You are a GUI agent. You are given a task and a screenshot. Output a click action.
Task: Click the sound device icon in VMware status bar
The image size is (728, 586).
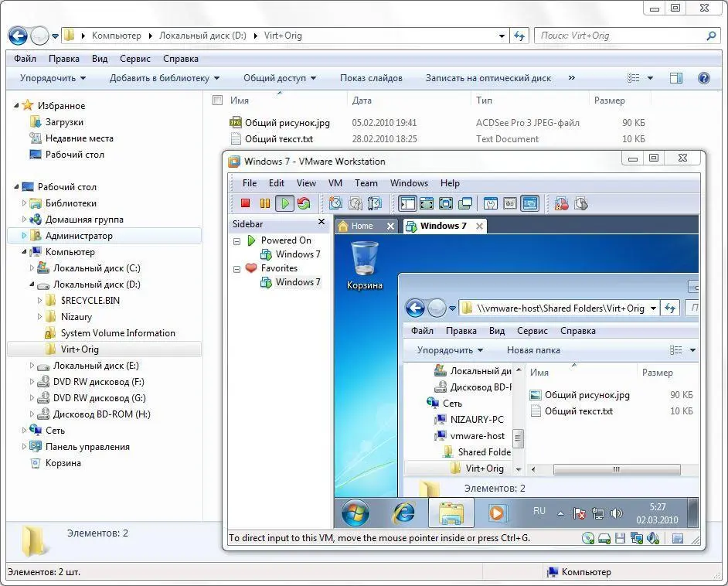(x=653, y=538)
